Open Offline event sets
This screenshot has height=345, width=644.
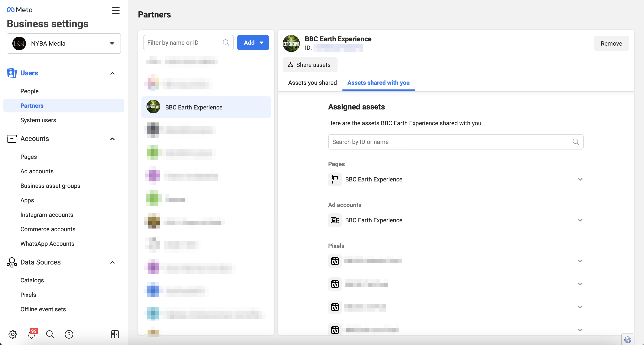click(43, 309)
